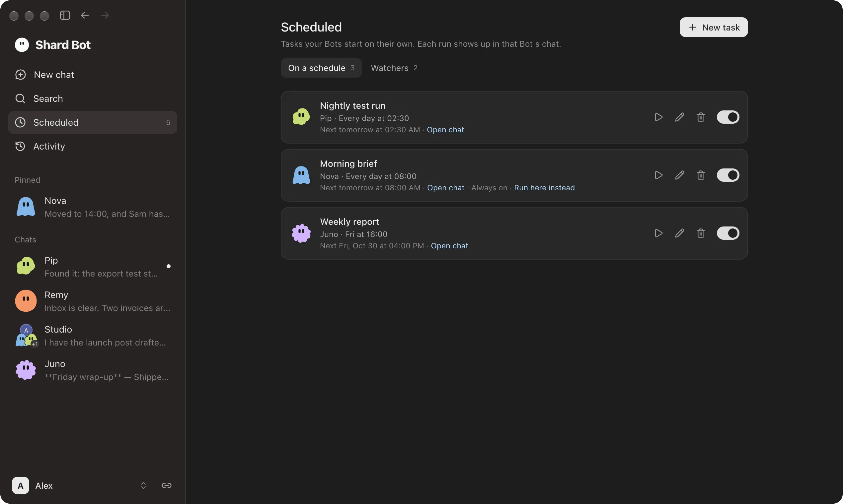Screen dimensions: 843x504
Task: Open Scheduled in the sidebar
Action: pyautogui.click(x=93, y=122)
